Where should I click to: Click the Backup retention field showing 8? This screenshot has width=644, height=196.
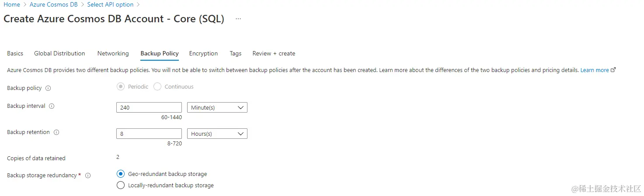(x=149, y=134)
